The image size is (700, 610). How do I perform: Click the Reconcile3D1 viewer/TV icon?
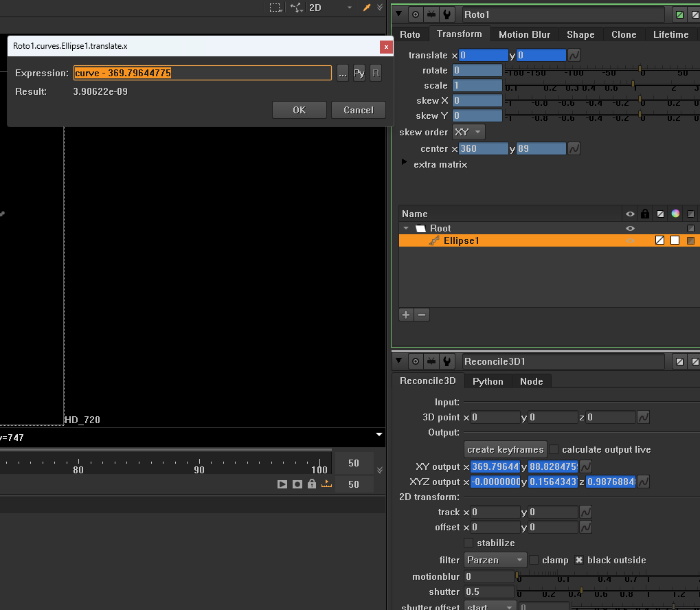431,361
